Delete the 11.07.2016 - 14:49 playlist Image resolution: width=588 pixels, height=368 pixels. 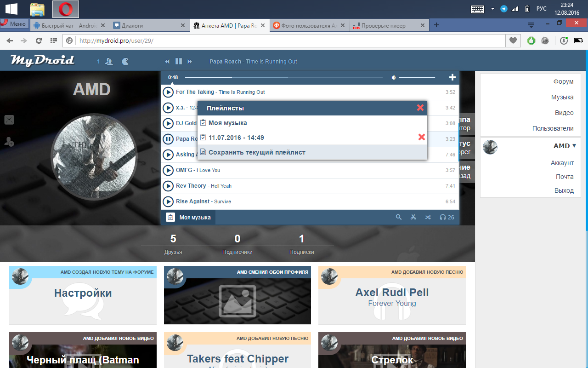coord(422,137)
